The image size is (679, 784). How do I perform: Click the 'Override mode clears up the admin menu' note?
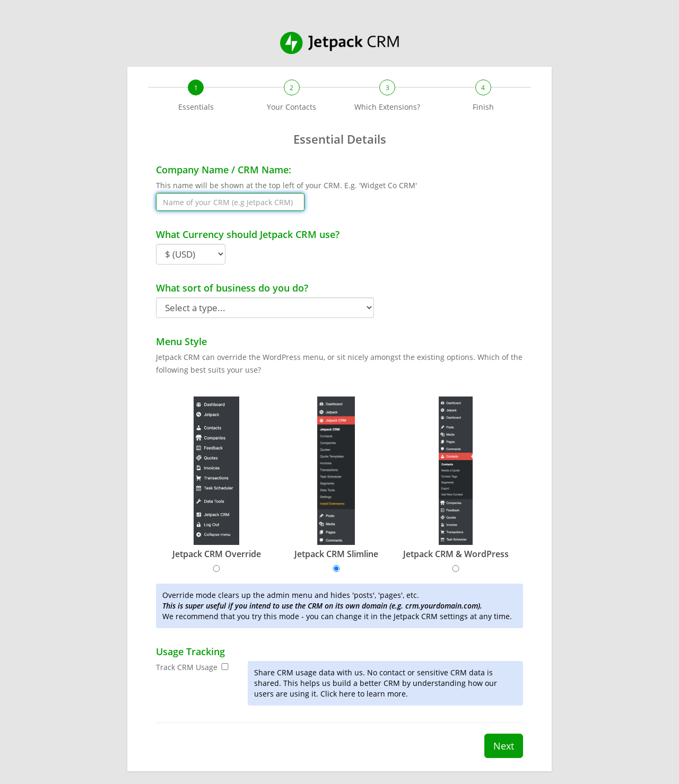click(339, 606)
